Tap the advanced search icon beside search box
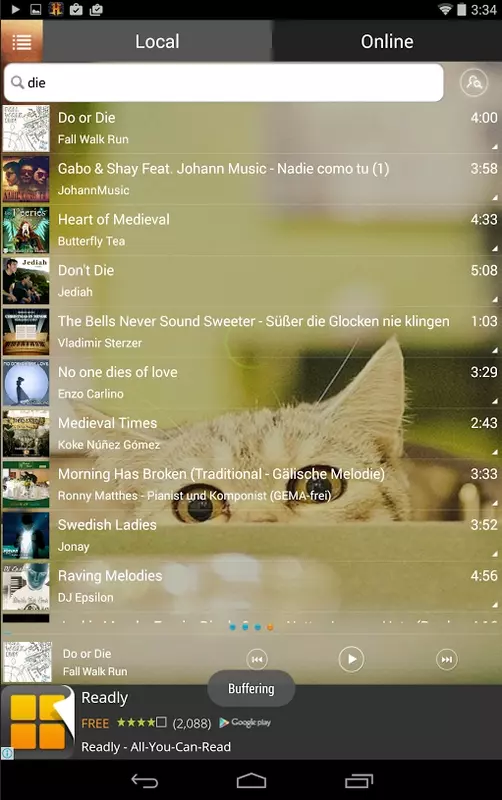The width and height of the screenshot is (502, 800). [x=473, y=82]
